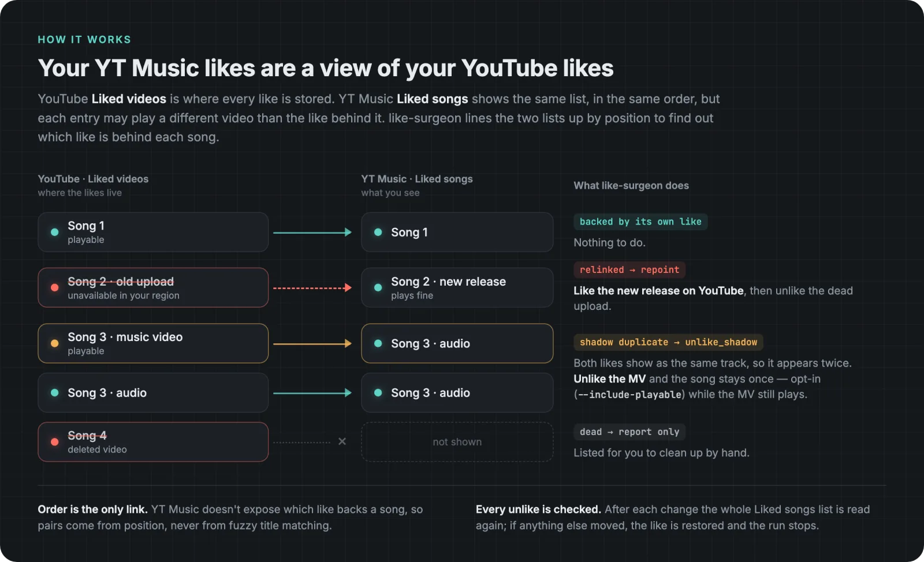This screenshot has width=924, height=562.
Task: Click the dashed 'not shown' placeholder box
Action: click(x=457, y=442)
